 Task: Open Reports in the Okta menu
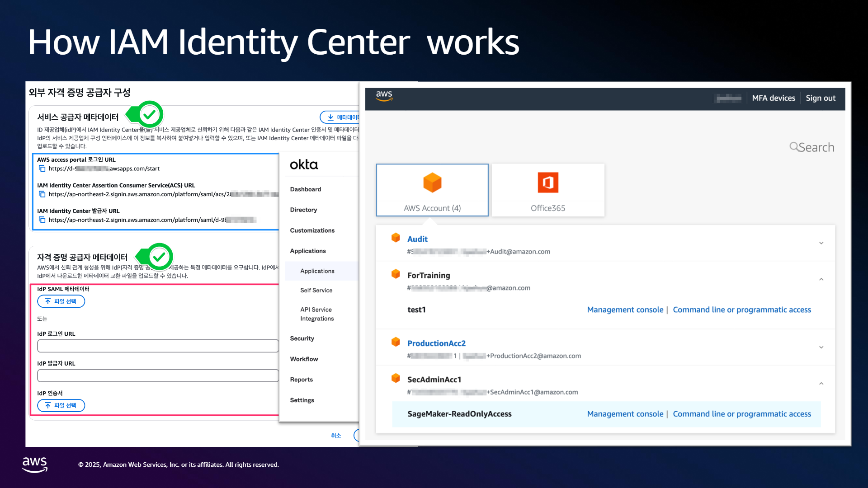click(x=302, y=380)
